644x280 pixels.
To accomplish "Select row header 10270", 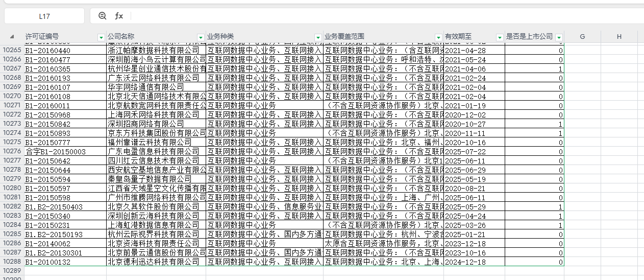I will [x=12, y=97].
